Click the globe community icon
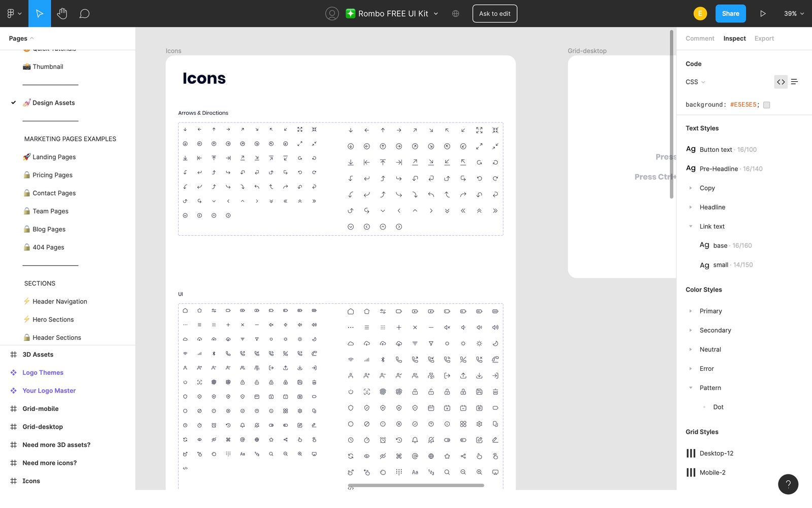812x508 pixels. tap(455, 14)
